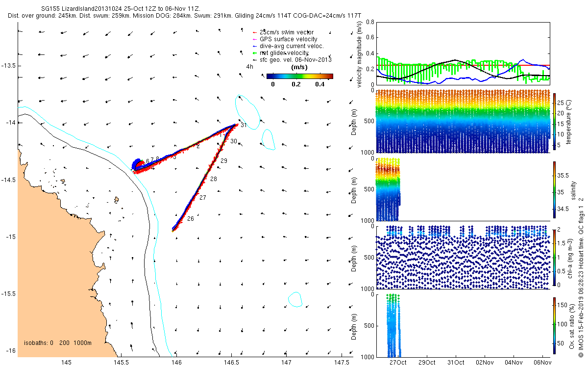
Task: Click the 31Oct date tick label
Action: pyautogui.click(x=456, y=362)
